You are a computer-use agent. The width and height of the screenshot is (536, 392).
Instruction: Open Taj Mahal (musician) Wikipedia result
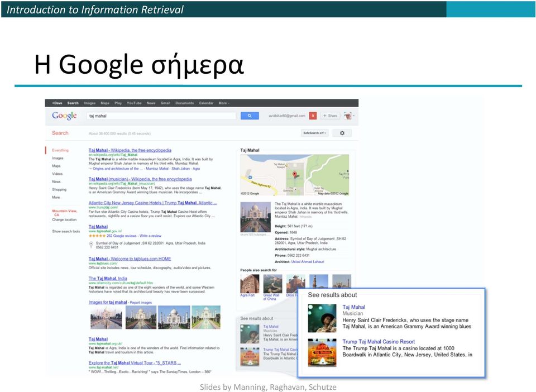[140, 179]
